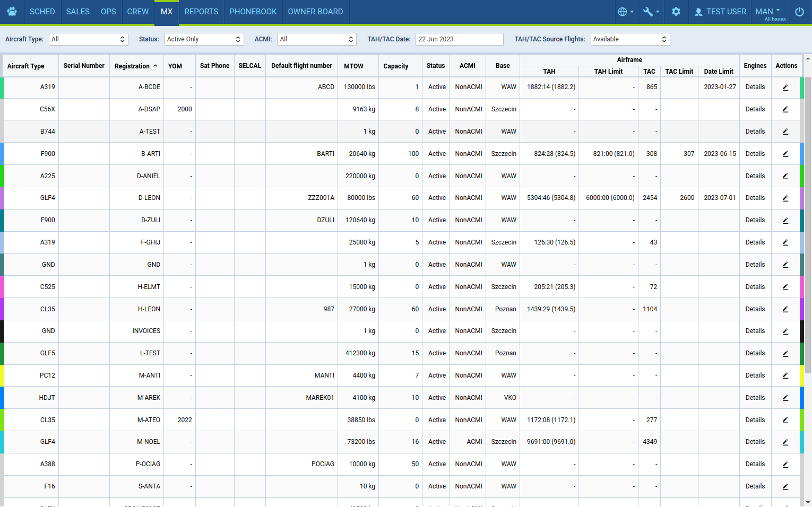This screenshot has height=507, width=812.
Task: Click the paw logo home icon
Action: [x=12, y=12]
